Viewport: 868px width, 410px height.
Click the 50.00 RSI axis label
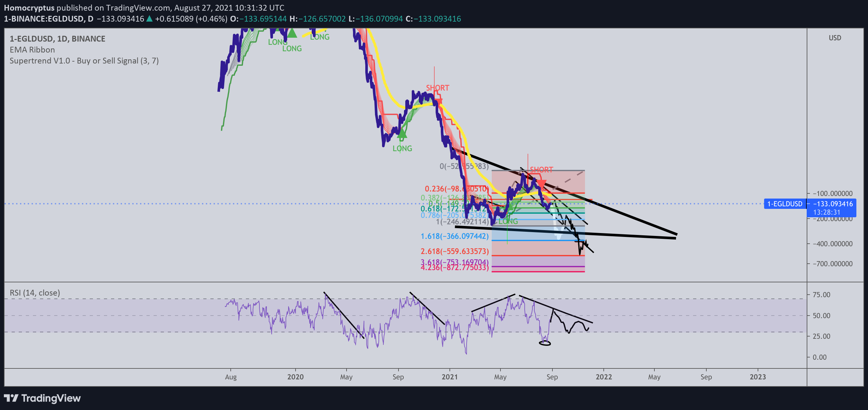pos(821,316)
